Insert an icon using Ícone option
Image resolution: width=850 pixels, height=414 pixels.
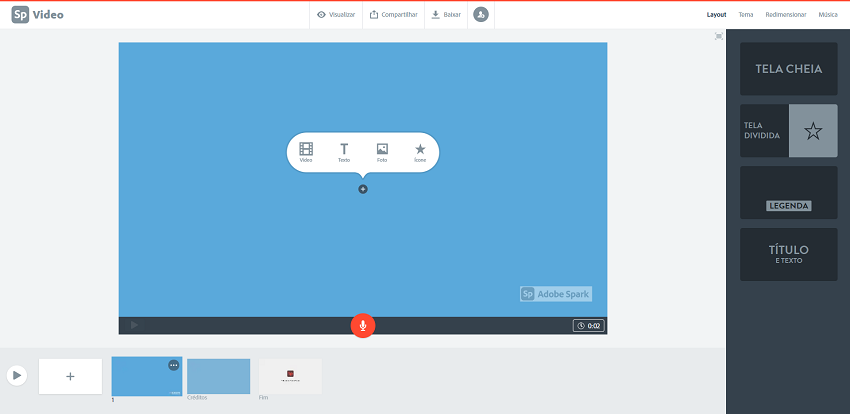tap(420, 151)
